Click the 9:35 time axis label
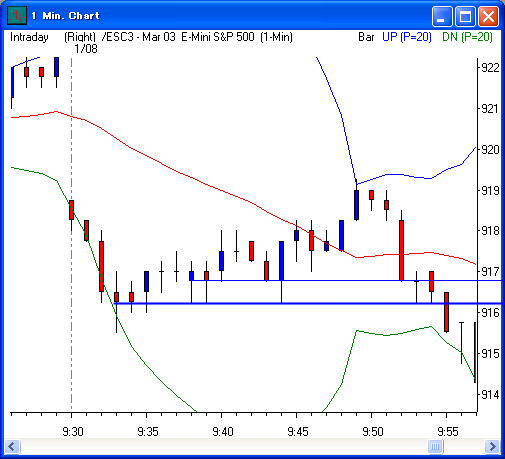 [x=148, y=432]
